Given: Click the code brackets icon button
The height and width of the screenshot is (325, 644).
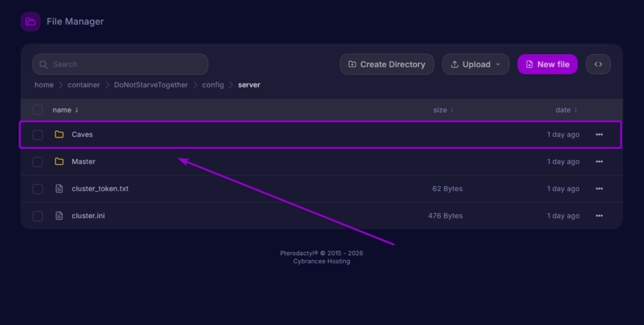Looking at the screenshot, I should (598, 64).
